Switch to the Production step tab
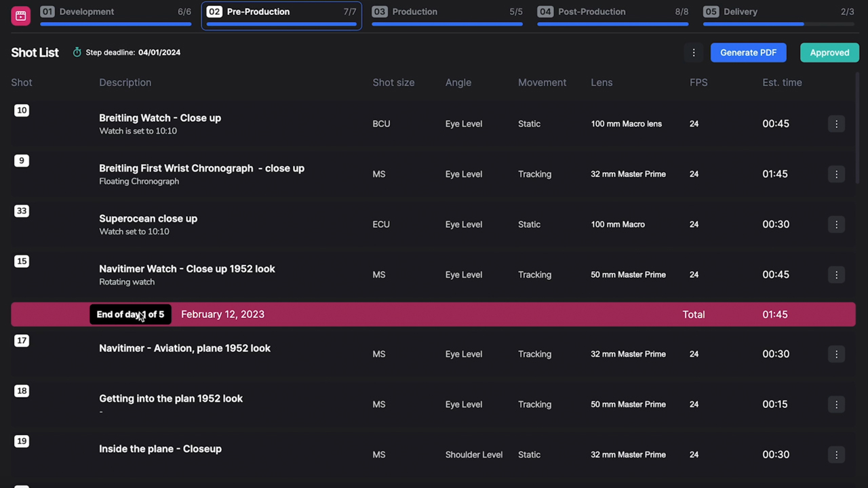The width and height of the screenshot is (868, 488). (447, 12)
